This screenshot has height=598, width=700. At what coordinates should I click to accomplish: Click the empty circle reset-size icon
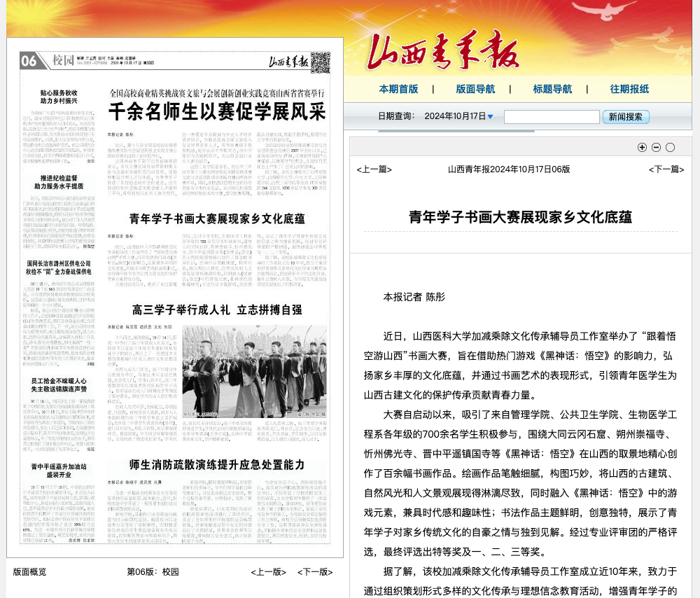click(x=670, y=147)
